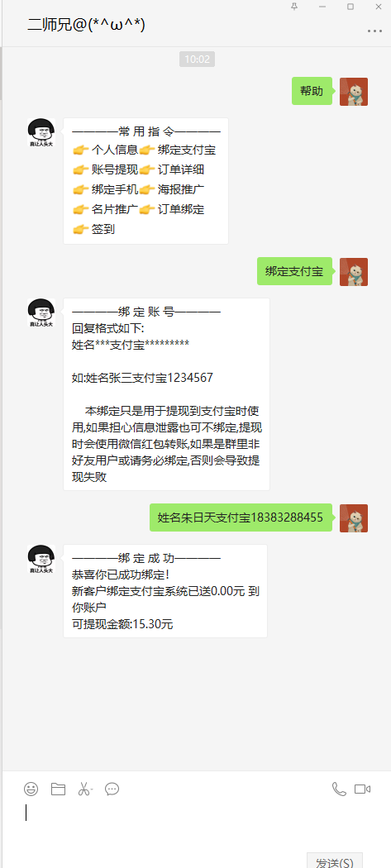Open the bot's avatar beside 常用指令 message
391x868 pixels.
(41, 132)
